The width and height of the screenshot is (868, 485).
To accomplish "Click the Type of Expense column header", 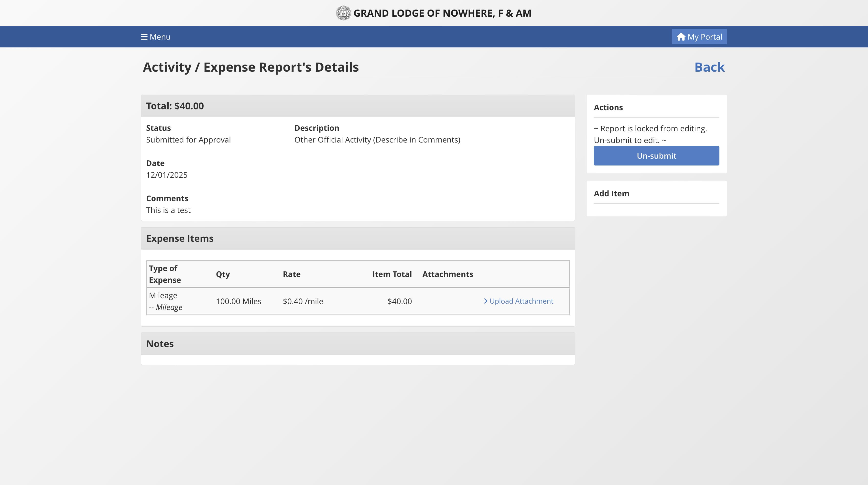I will tap(165, 274).
